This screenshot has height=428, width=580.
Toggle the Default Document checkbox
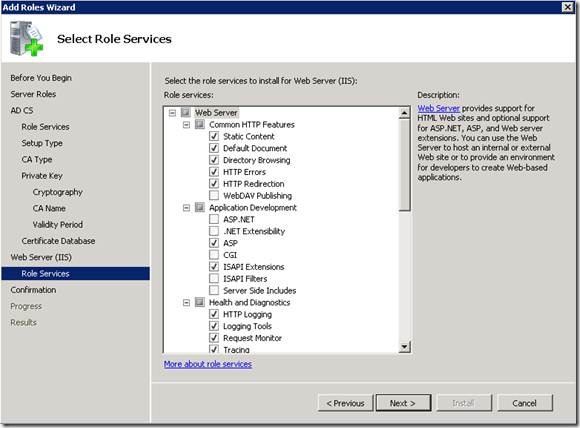click(x=214, y=148)
